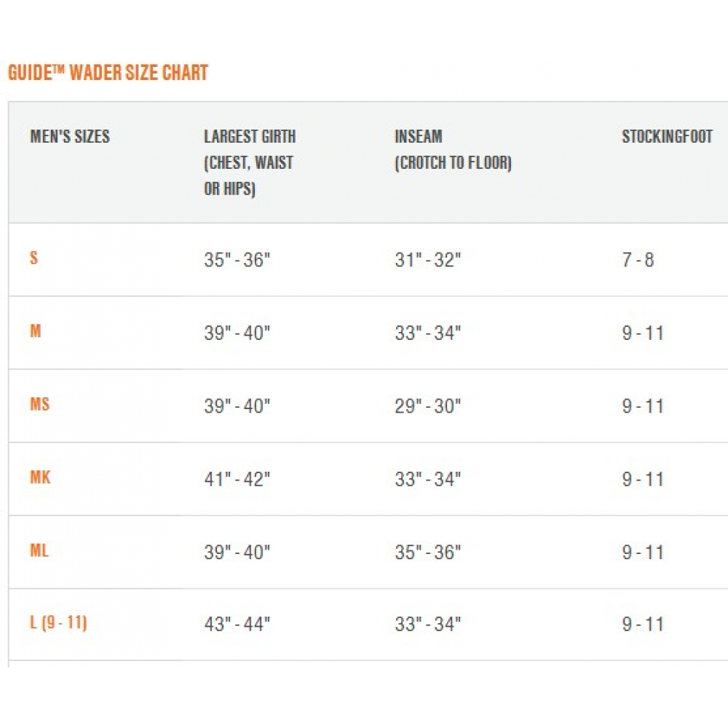Click the 31" - 32" inseam value
The height and width of the screenshot is (728, 728).
click(427, 260)
